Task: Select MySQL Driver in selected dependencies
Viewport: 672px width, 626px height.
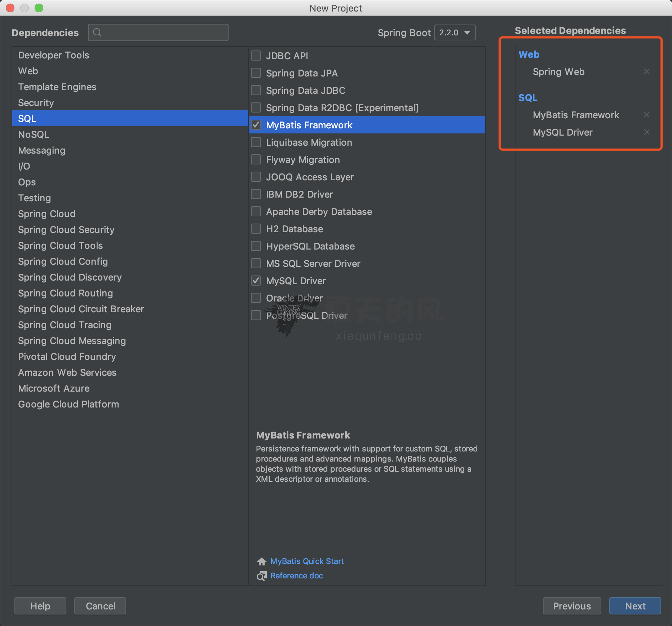Action: (562, 132)
